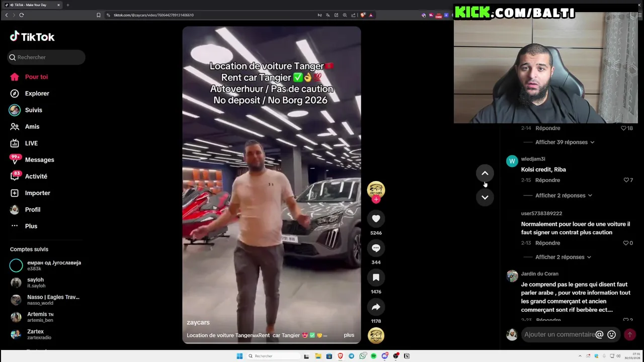
Task: Bookmark the page in the browser toolbar
Action: click(x=99, y=15)
